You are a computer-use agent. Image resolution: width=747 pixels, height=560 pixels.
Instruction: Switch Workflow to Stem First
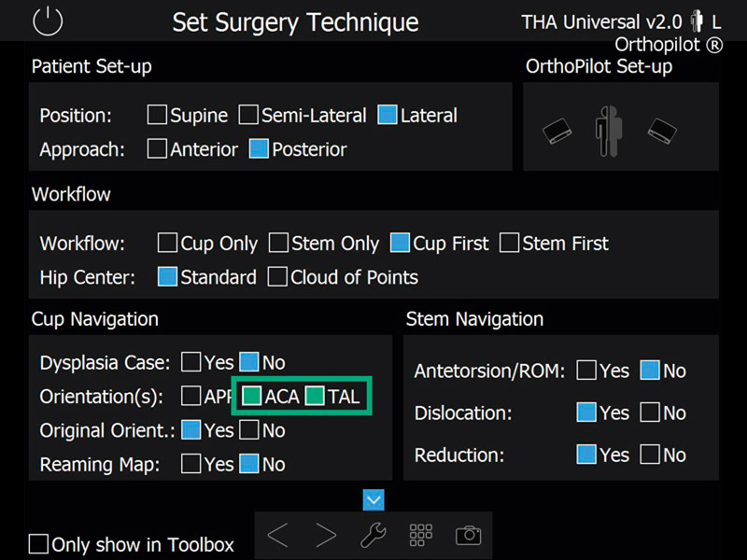[x=510, y=243]
